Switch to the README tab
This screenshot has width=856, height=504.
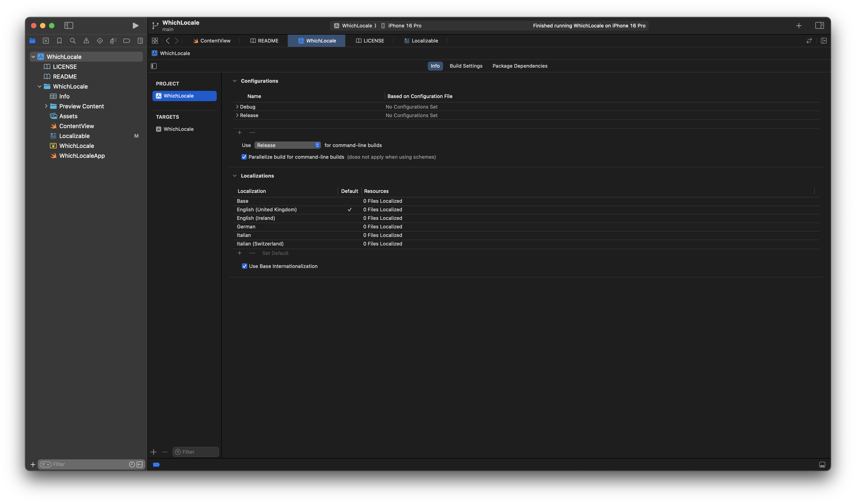[264, 41]
